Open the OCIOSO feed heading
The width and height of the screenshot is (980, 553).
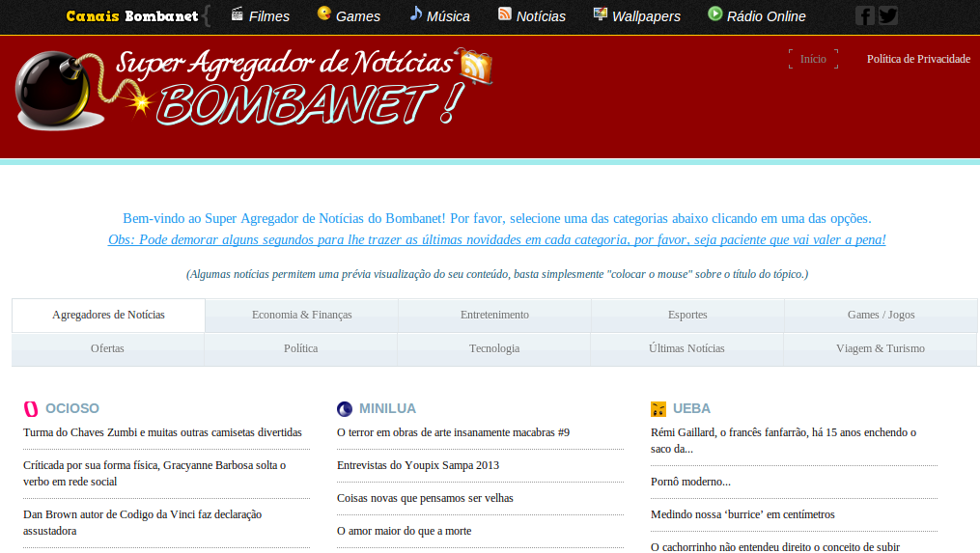coord(71,408)
